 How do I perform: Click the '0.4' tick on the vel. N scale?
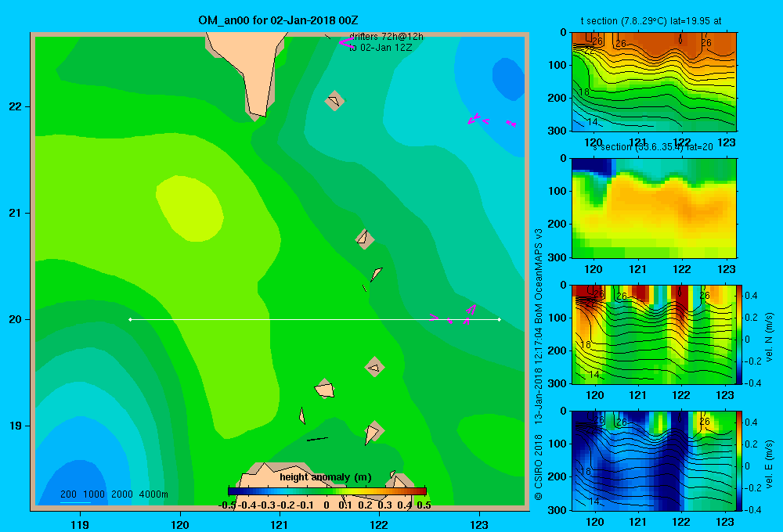click(751, 296)
